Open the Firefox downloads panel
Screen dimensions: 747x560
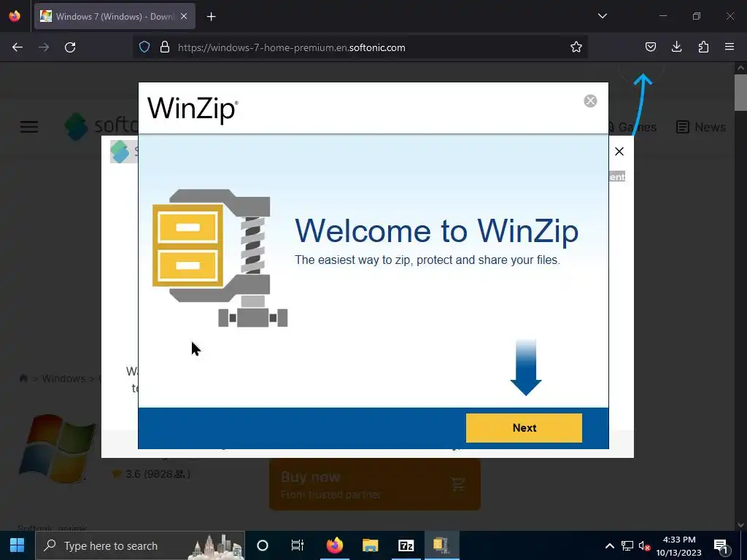676,47
